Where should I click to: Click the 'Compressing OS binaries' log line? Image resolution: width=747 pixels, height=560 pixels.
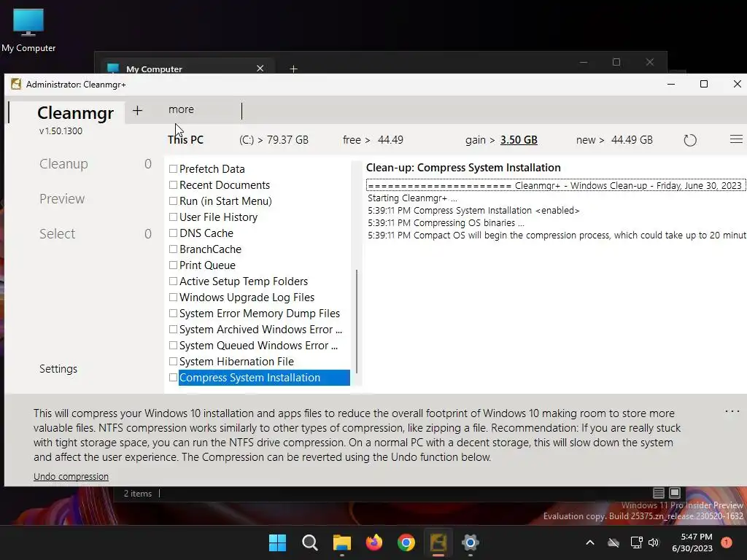[x=446, y=223]
